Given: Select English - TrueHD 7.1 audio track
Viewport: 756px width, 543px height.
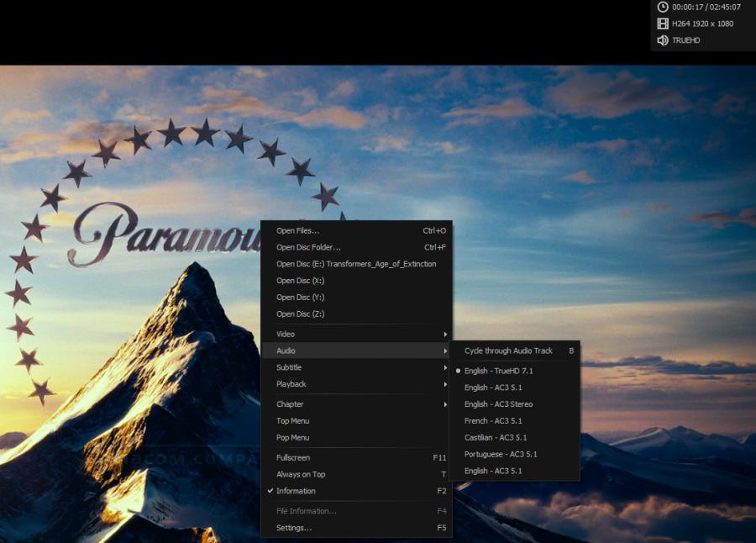Looking at the screenshot, I should point(498,371).
